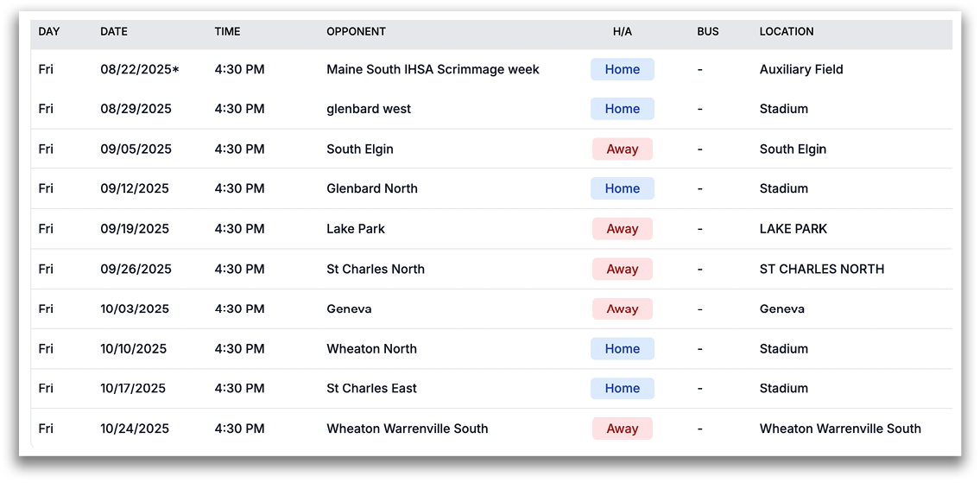Select Home badge in Glenbard North row

tap(622, 189)
